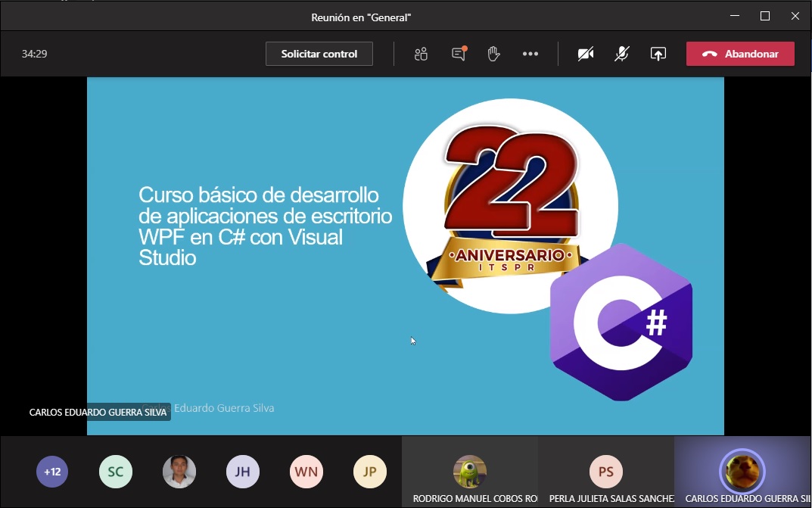The image size is (812, 508).
Task: Open the more actions ellipsis menu
Action: pyautogui.click(x=530, y=54)
